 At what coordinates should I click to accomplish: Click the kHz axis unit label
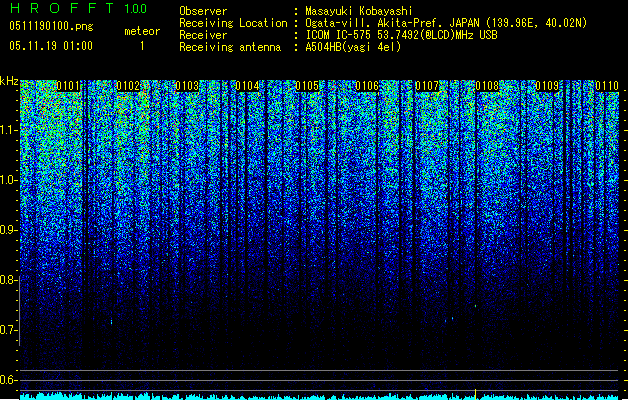(9, 81)
